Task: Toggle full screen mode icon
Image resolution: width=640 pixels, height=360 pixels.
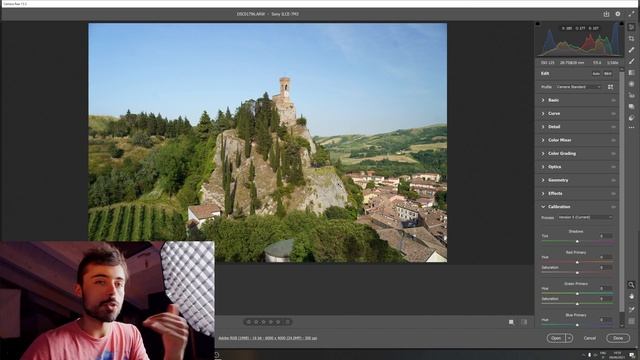Action: tap(631, 14)
